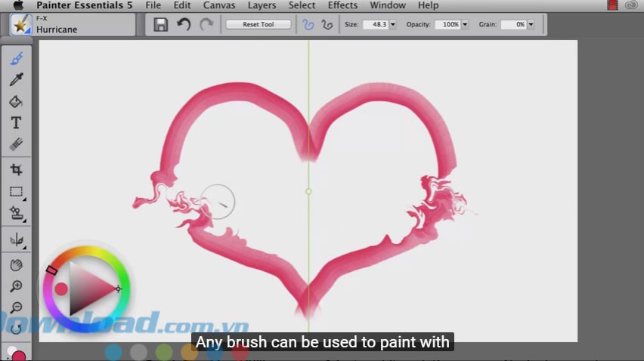The height and width of the screenshot is (361, 644).
Task: Select the Rectangular Selection tool
Action: (x=16, y=192)
